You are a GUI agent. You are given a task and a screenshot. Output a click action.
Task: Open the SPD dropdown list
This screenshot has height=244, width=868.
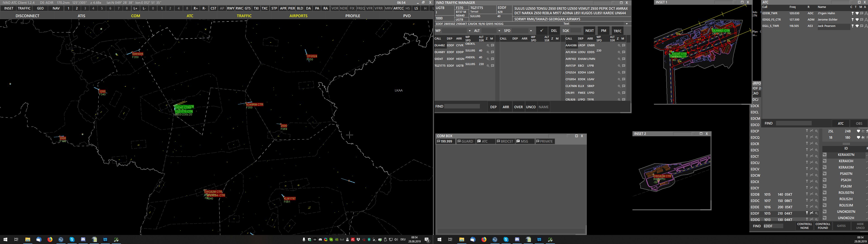click(531, 31)
